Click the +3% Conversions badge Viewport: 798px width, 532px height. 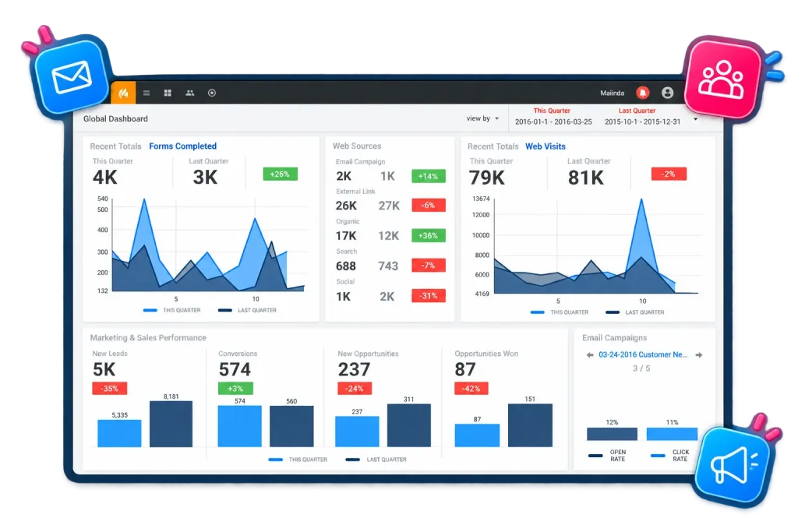(235, 389)
